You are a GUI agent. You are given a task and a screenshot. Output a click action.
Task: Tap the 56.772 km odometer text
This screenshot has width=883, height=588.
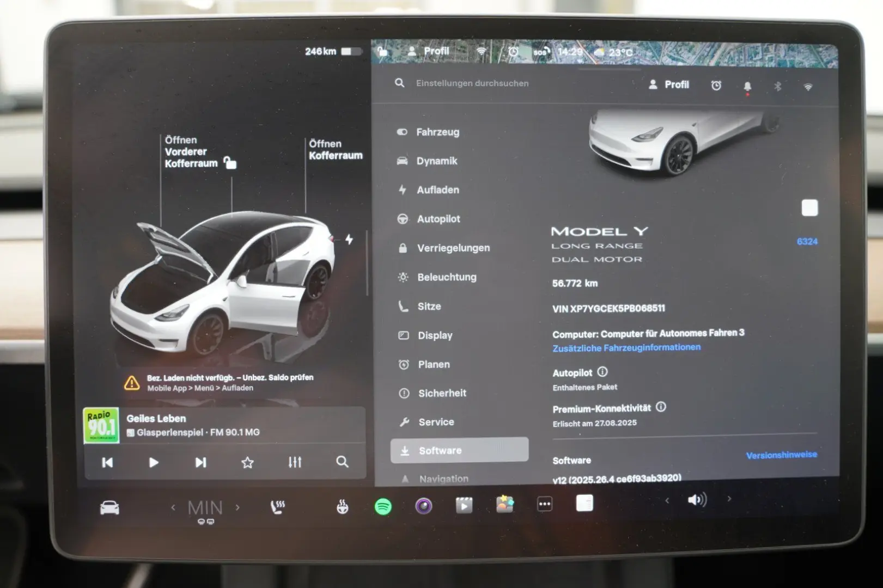tap(575, 284)
